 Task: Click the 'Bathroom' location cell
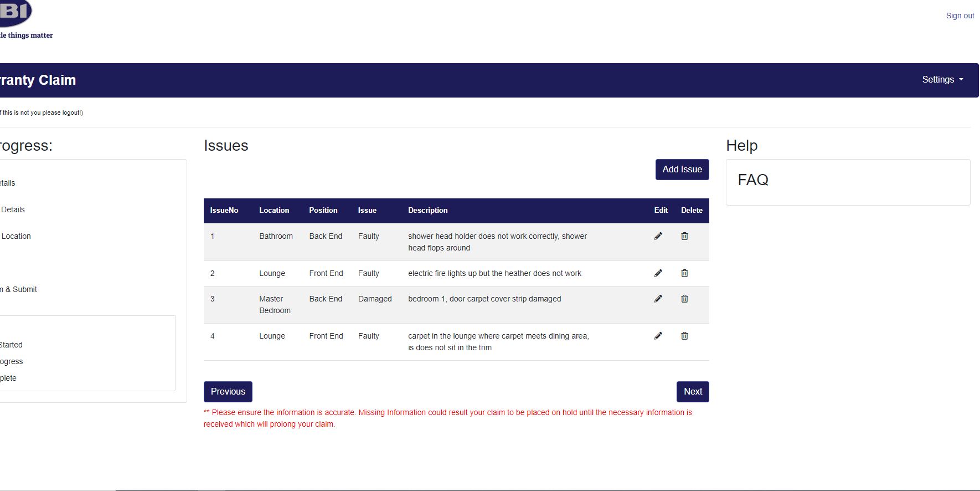[276, 236]
